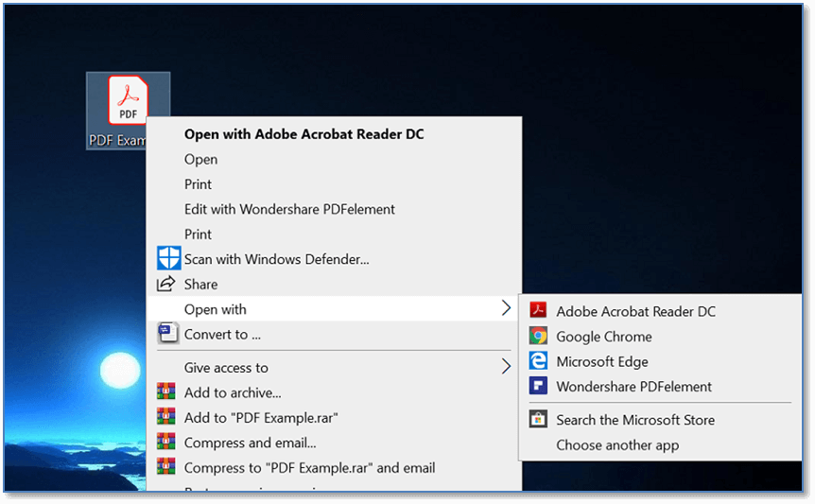Click WinRAR icon beside Compress and email

pos(166,442)
